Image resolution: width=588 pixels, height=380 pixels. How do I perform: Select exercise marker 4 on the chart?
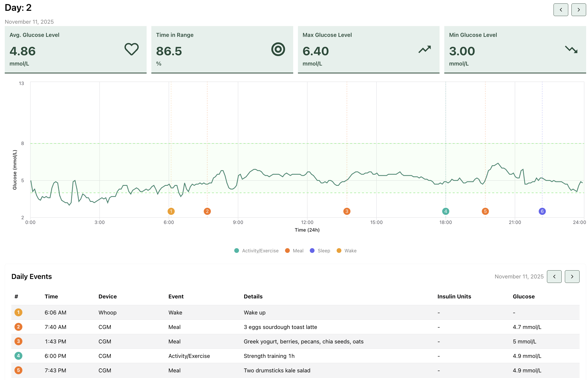pos(446,211)
